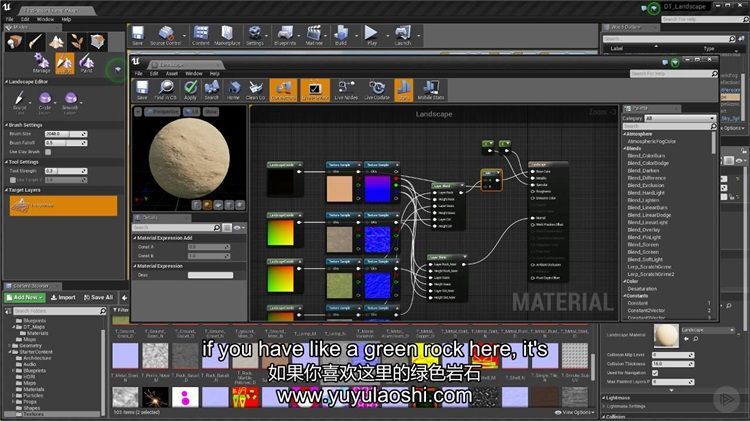Select the Textures folder in tree
750x421 pixels.
33,414
